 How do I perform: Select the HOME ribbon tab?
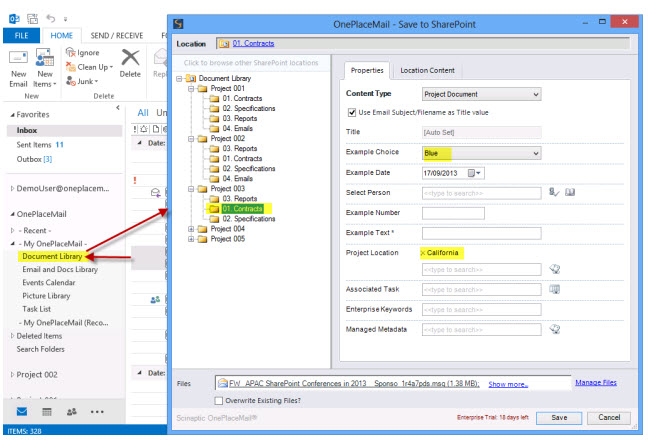coord(61,35)
